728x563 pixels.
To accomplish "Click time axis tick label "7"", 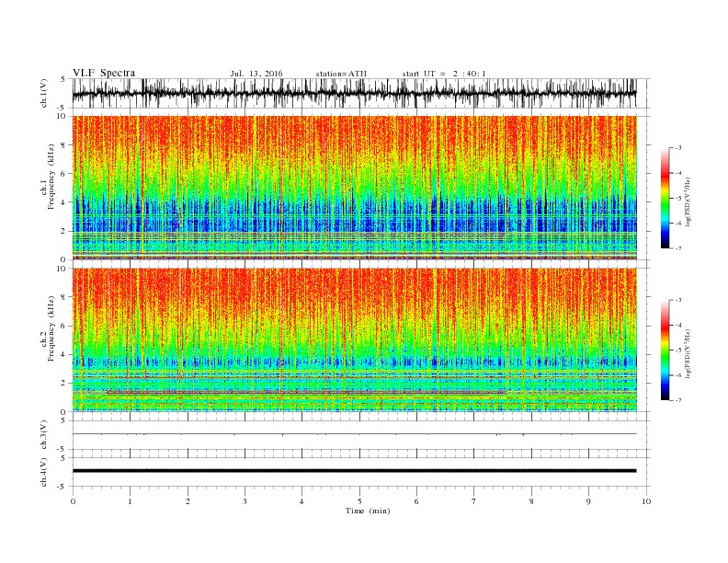I will coord(474,501).
